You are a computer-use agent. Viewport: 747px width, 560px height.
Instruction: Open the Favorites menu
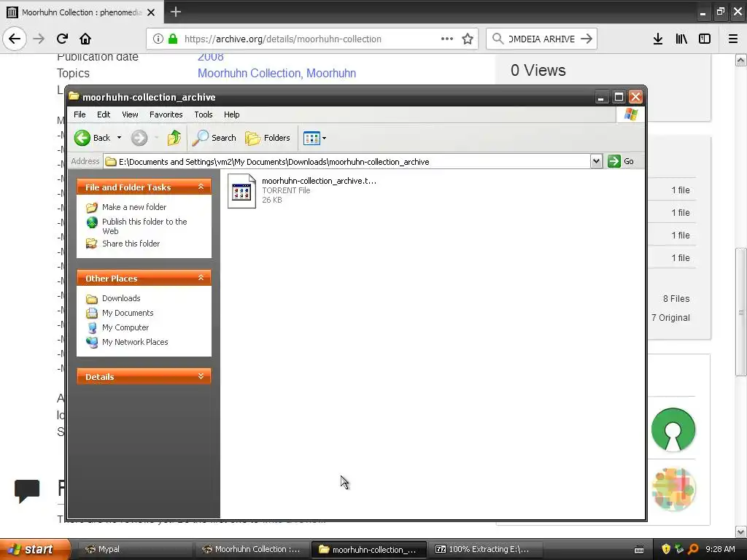click(x=166, y=114)
